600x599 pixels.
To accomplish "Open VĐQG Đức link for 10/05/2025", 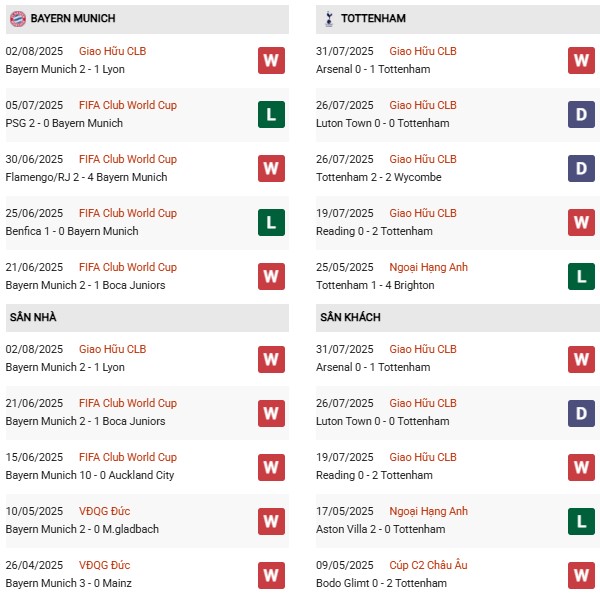I will 107,511.
